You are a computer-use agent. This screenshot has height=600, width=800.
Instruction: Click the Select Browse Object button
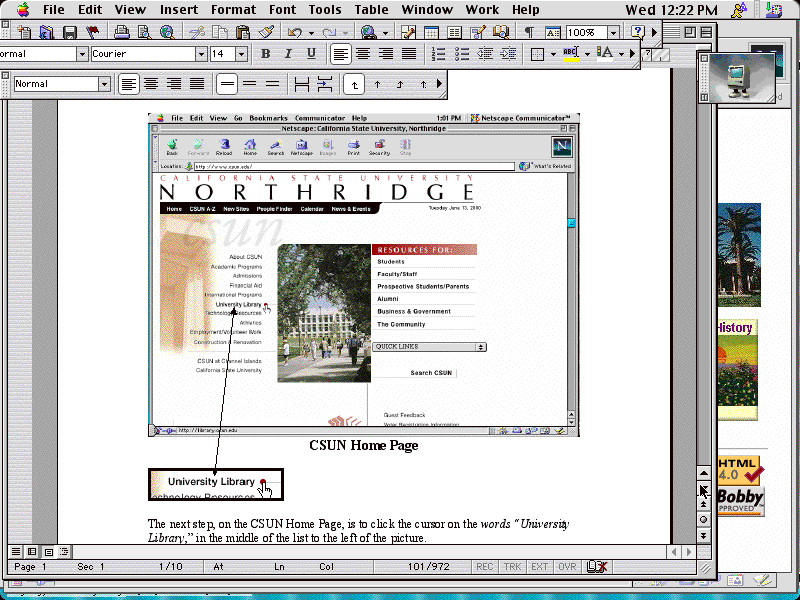click(704, 520)
